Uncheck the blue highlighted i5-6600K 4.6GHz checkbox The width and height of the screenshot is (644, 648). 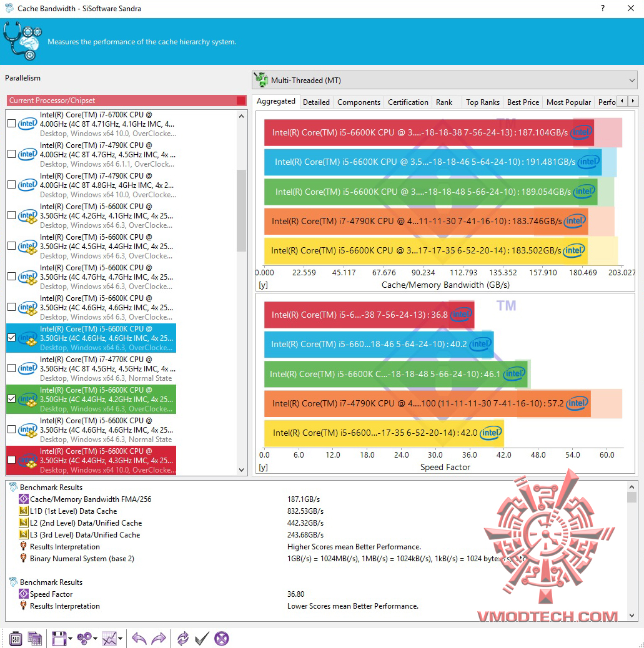(12, 337)
